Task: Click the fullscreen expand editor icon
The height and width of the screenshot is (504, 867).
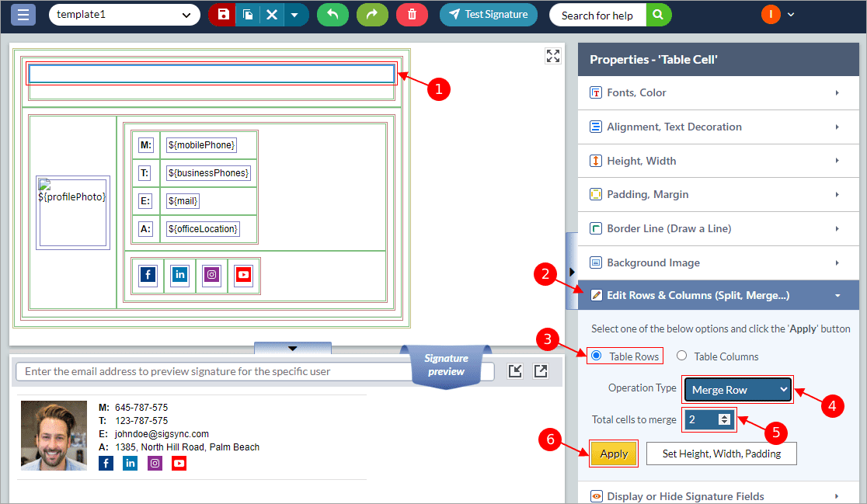Action: point(552,56)
